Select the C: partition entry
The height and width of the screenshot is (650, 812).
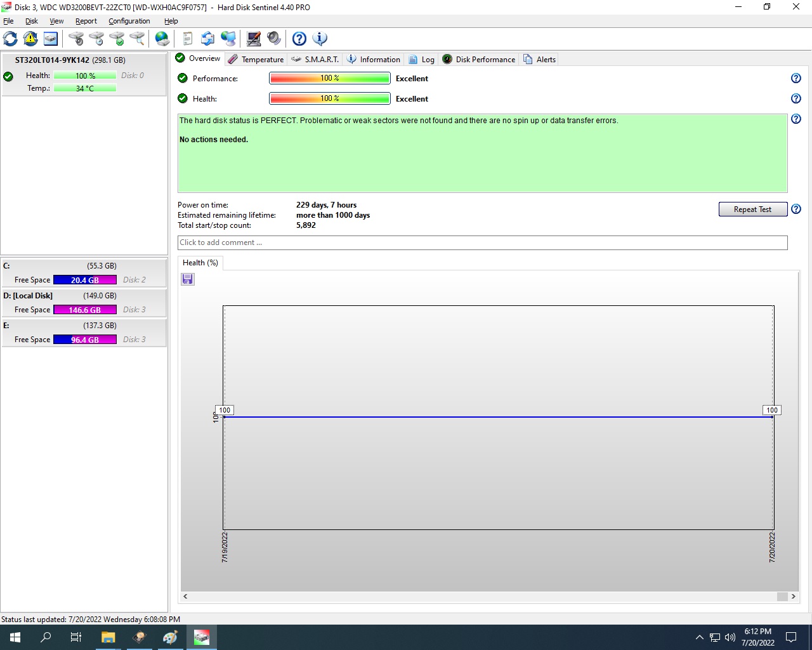(84, 272)
